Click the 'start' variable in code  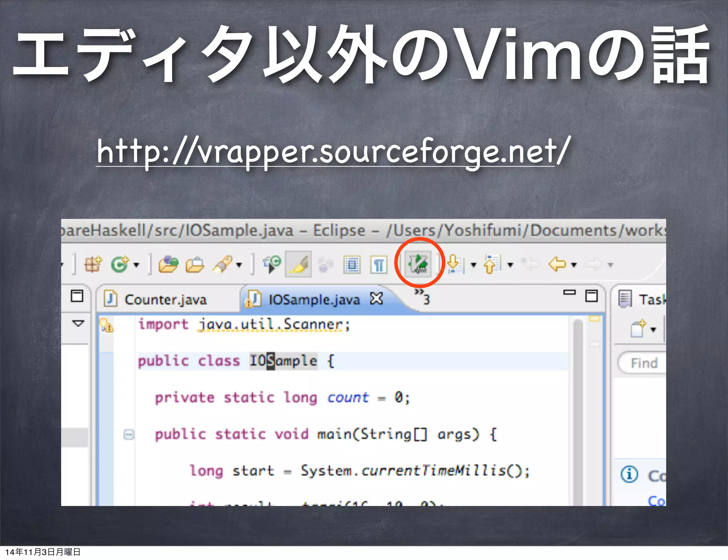click(x=253, y=471)
